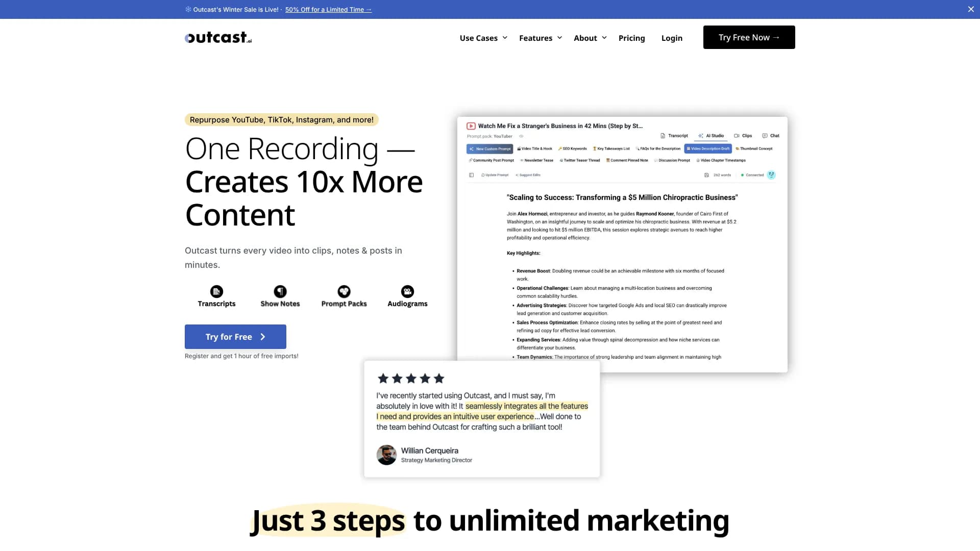This screenshot has width=980, height=551.
Task: Select the Video Title & Hook prompt
Action: pos(535,149)
